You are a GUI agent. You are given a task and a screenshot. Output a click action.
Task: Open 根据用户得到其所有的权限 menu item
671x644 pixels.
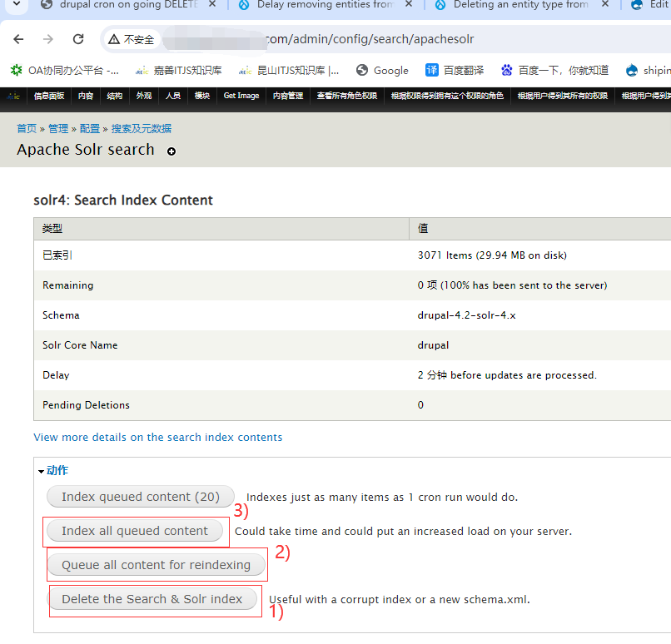tap(563, 96)
